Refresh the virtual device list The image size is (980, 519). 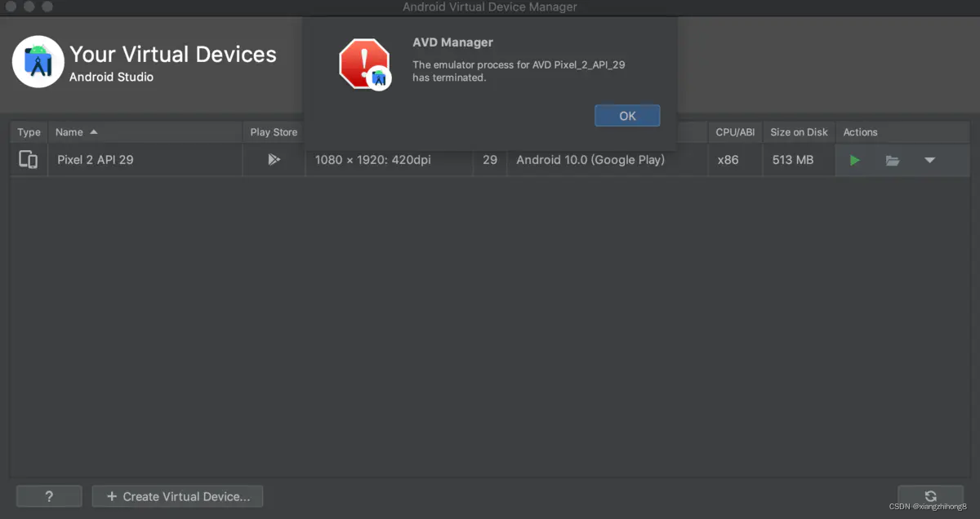point(930,496)
